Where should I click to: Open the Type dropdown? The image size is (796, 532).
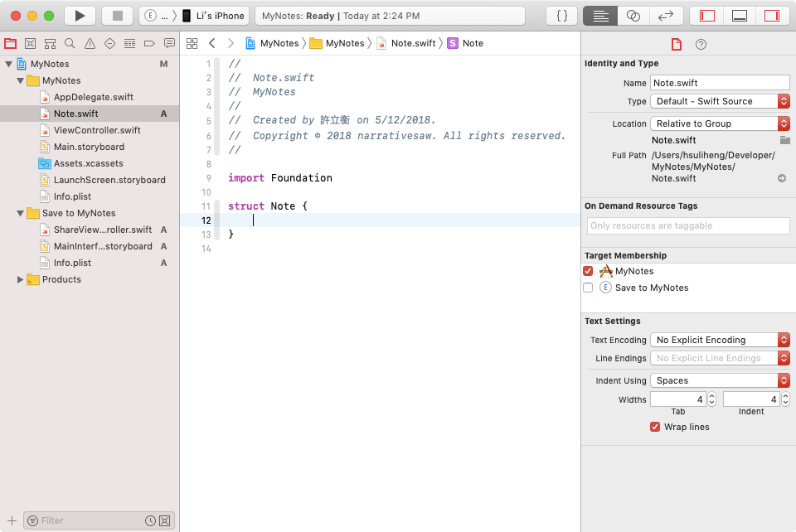(720, 101)
